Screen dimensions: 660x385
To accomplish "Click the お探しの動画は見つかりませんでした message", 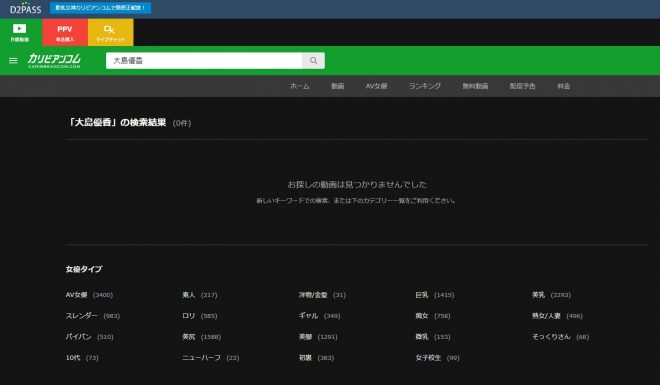I will point(357,184).
